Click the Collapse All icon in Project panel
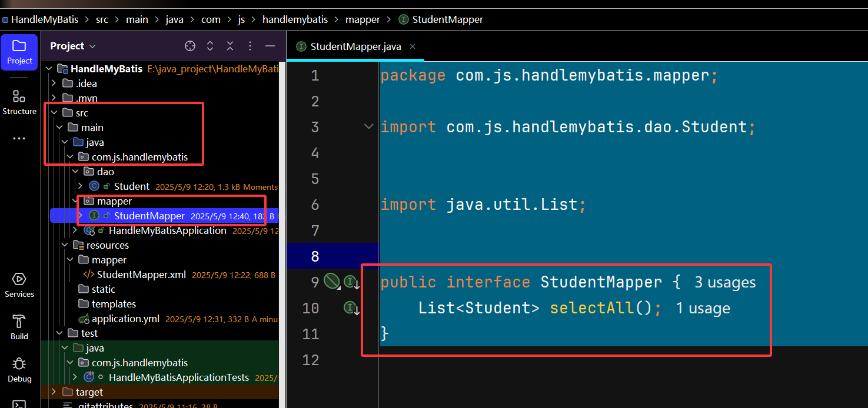 pos(230,46)
